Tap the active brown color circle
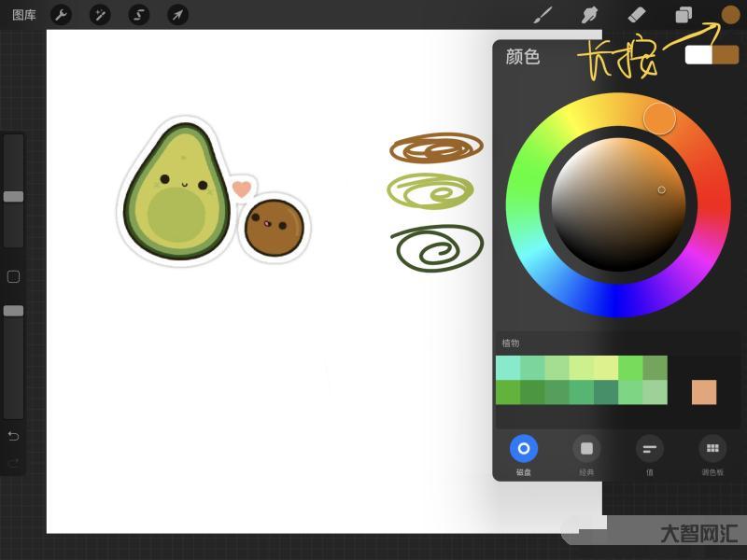 730,15
